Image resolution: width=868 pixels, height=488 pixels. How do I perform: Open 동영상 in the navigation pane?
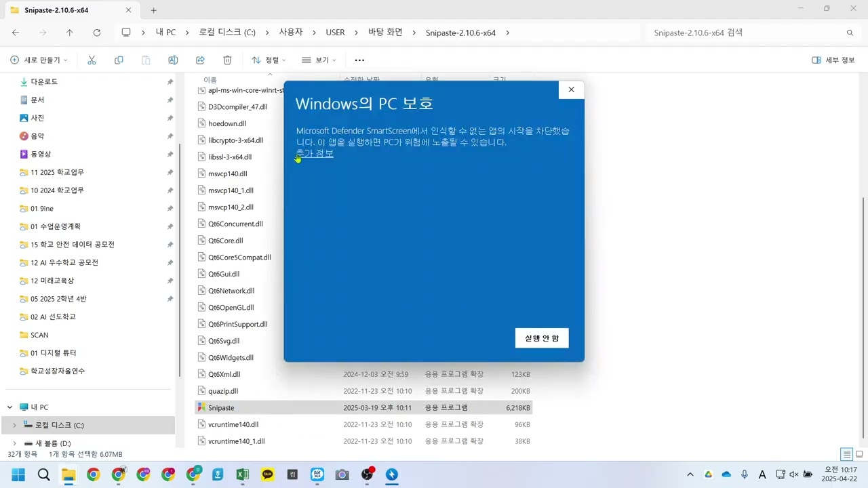click(x=41, y=155)
